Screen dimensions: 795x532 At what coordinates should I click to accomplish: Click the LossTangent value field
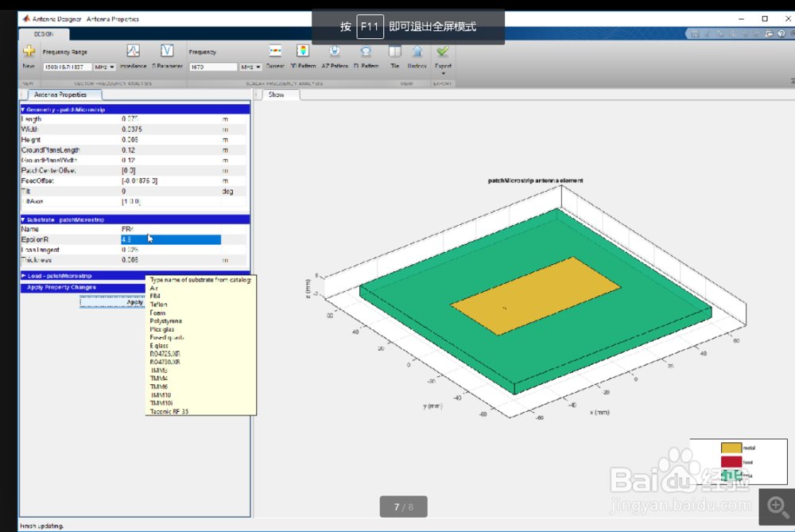170,250
